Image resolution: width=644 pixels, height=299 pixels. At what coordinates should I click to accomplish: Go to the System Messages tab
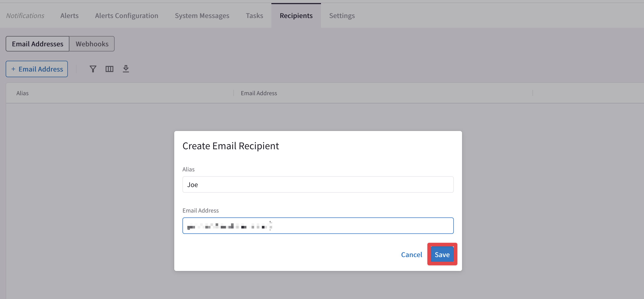click(202, 16)
